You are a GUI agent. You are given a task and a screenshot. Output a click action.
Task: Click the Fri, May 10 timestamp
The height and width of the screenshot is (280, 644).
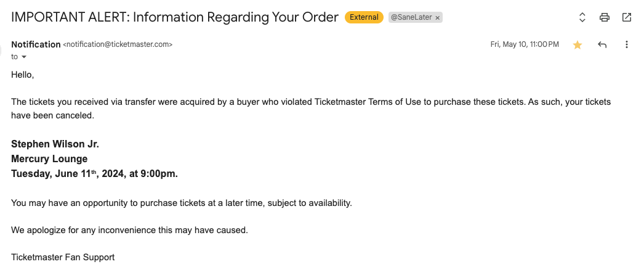click(x=525, y=44)
